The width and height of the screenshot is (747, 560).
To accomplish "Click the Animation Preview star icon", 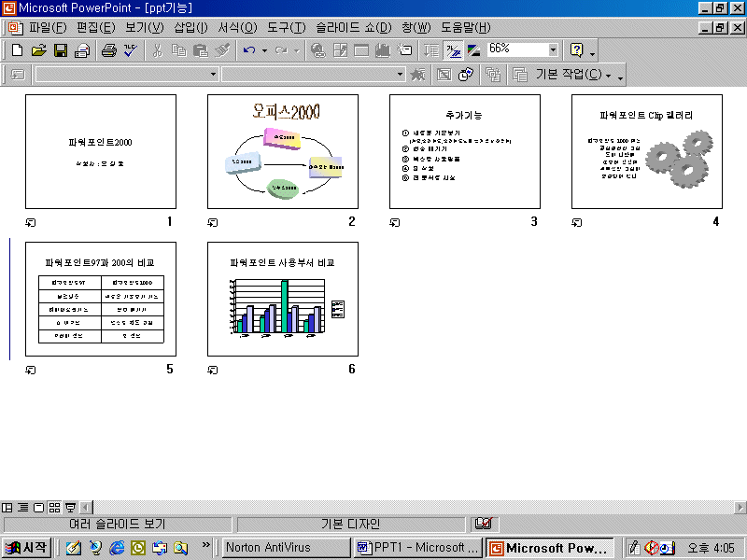I will point(417,75).
